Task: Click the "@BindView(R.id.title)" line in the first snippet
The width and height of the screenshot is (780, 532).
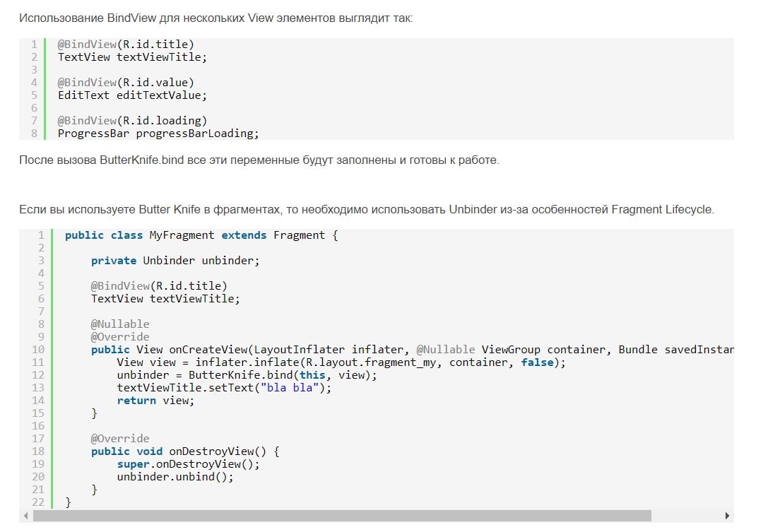Action: (126, 45)
